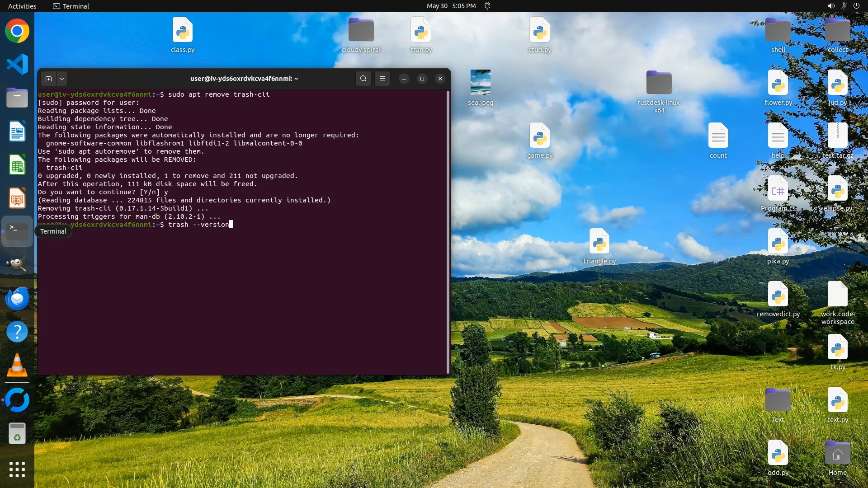Viewport: 868px width, 488px height.
Task: Open the terminal hamburger menu
Action: pyautogui.click(x=382, y=79)
